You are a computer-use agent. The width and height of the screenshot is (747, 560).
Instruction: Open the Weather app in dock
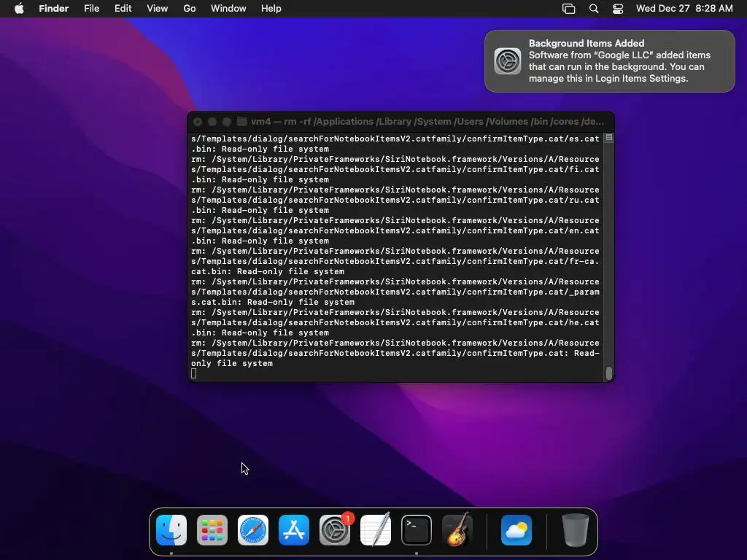[x=516, y=530]
